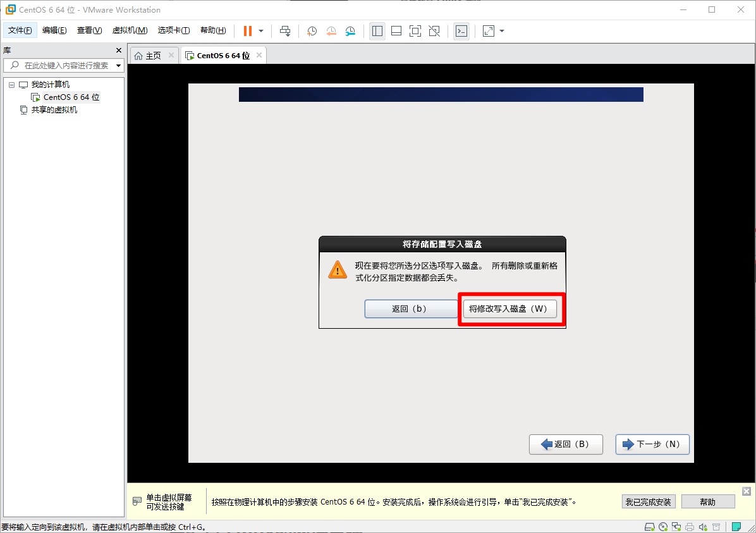This screenshot has height=533, width=756.
Task: Open the 选项卡(T) menu
Action: point(174,30)
